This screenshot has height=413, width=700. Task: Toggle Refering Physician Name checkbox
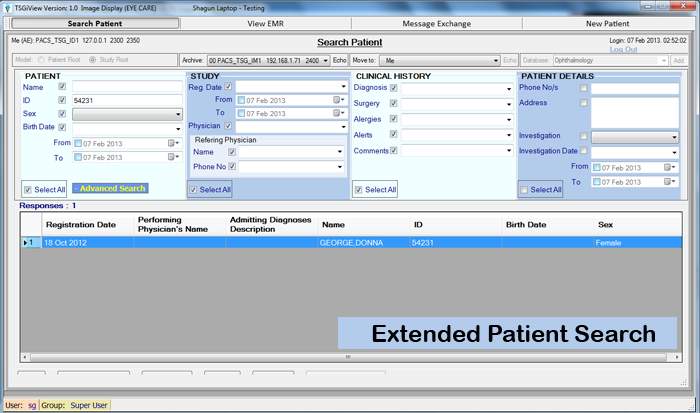(x=232, y=152)
